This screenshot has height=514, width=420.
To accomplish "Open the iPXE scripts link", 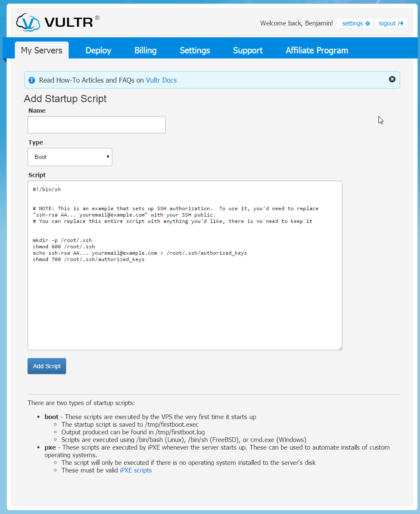I will pyautogui.click(x=136, y=470).
